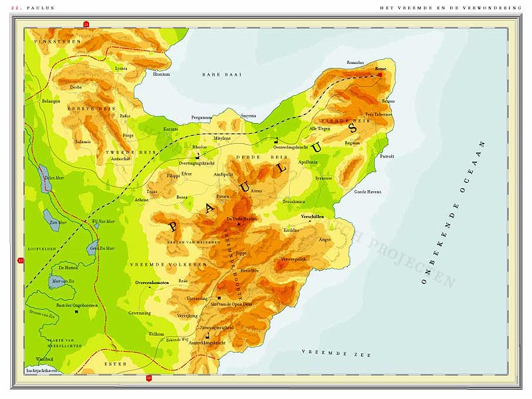Click the black symbol above Overtuigingskracht
The image size is (532, 399).
pyautogui.click(x=198, y=156)
